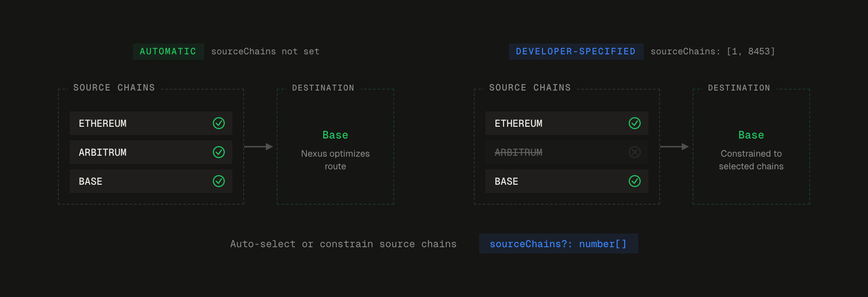Click the green check icon on the Base row under the DEVELOPER-SPECIFIED diagram
The image size is (868, 297).
pos(635,181)
